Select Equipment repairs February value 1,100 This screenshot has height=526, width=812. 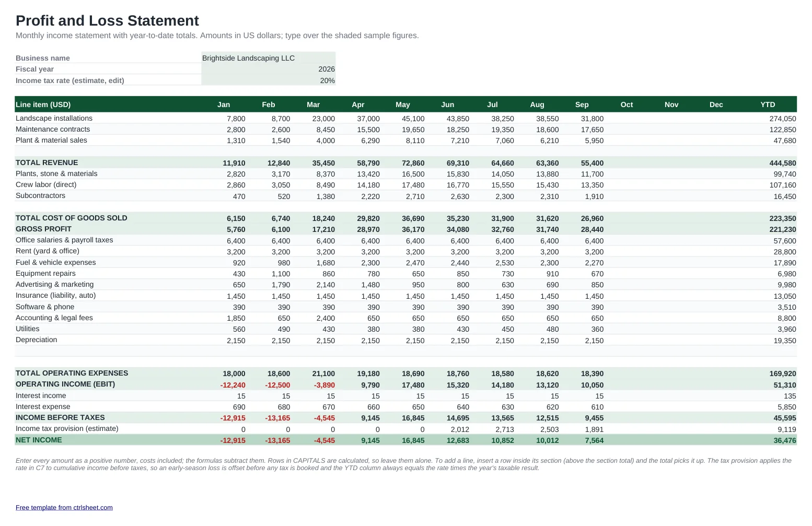point(281,274)
